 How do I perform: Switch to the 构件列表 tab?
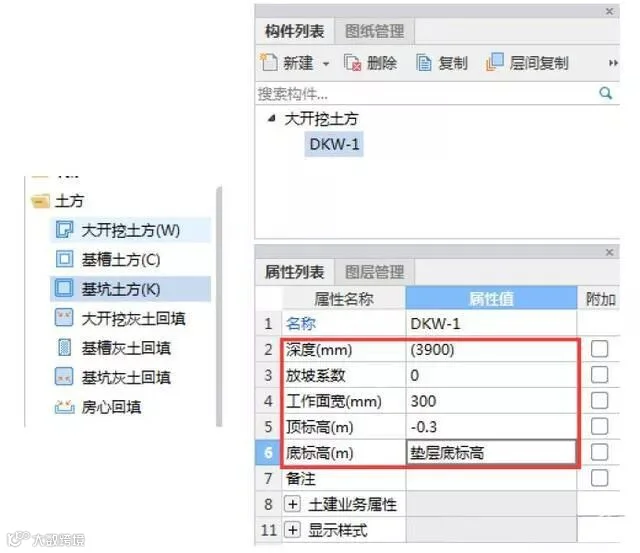294,31
